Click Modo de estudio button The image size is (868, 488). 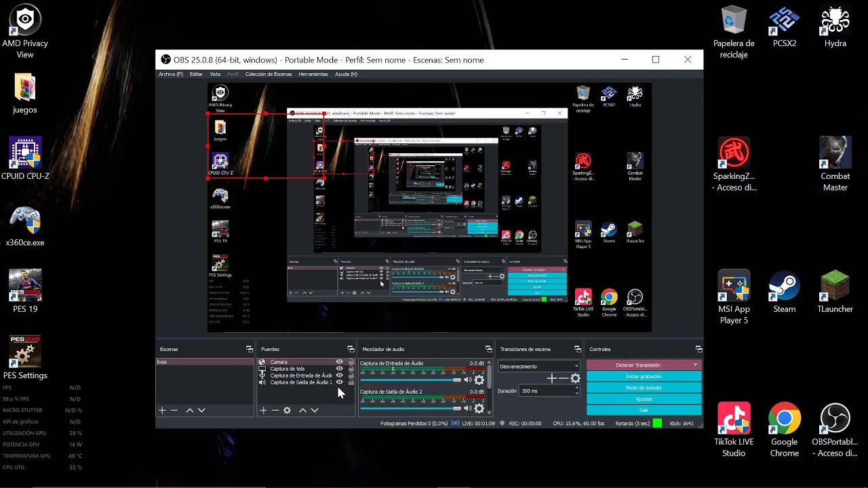[x=644, y=388]
